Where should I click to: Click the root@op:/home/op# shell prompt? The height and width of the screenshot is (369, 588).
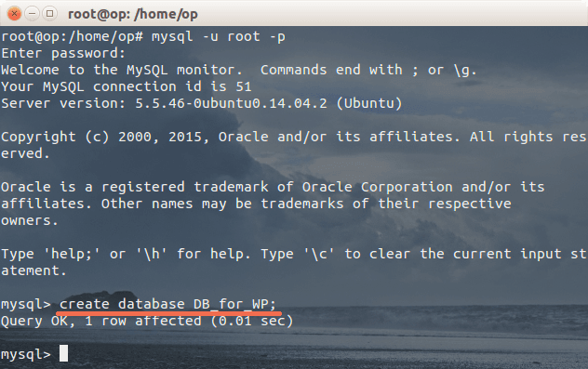(x=72, y=36)
